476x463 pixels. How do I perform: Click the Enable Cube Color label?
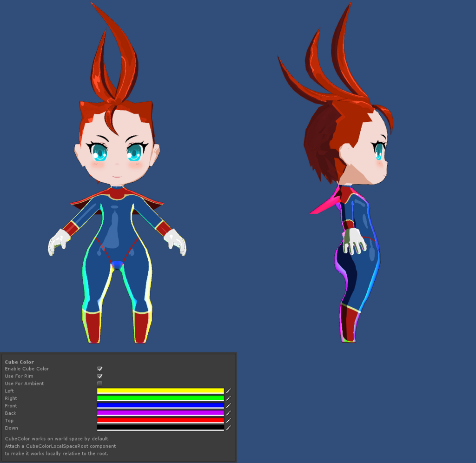(26, 369)
